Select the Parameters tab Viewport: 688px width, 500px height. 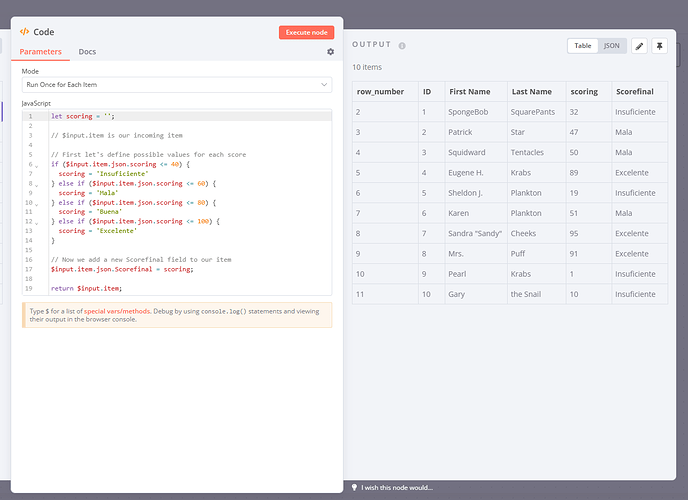tap(40, 52)
